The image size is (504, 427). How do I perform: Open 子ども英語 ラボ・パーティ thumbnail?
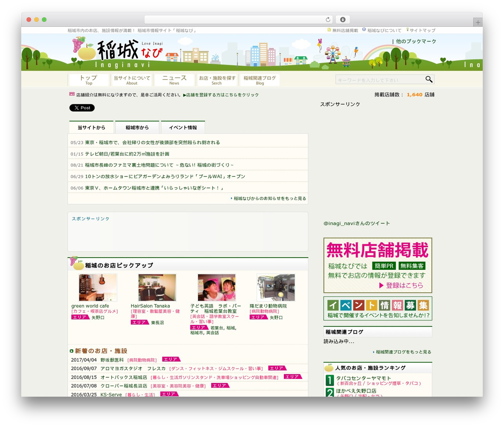tap(217, 288)
